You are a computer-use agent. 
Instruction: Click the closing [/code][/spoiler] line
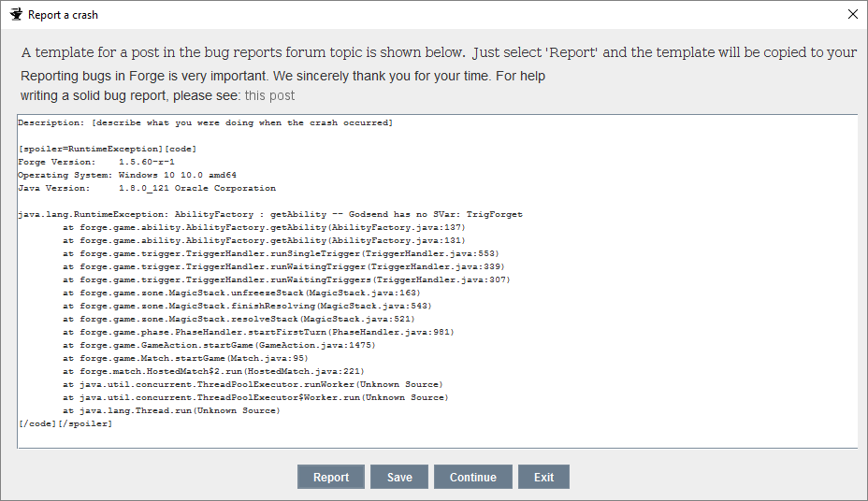(x=65, y=423)
